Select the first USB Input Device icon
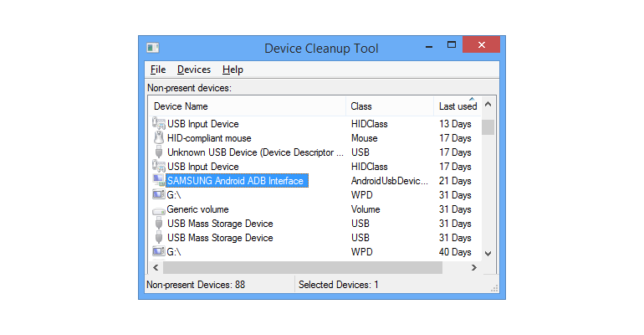The image size is (644, 335). click(x=159, y=123)
